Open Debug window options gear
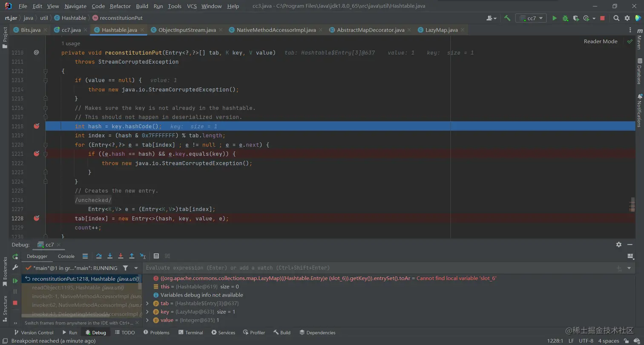The width and height of the screenshot is (644, 345). tap(619, 245)
